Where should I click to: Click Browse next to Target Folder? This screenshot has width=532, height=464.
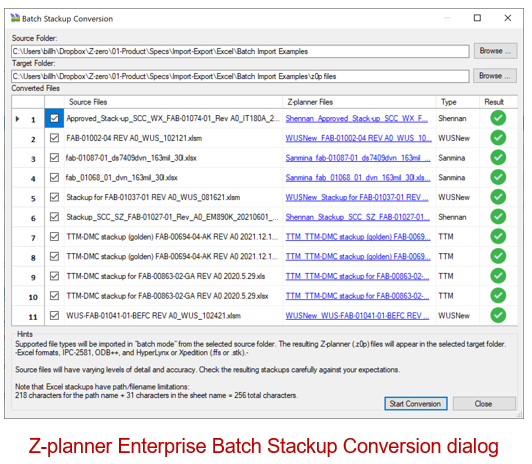495,76
